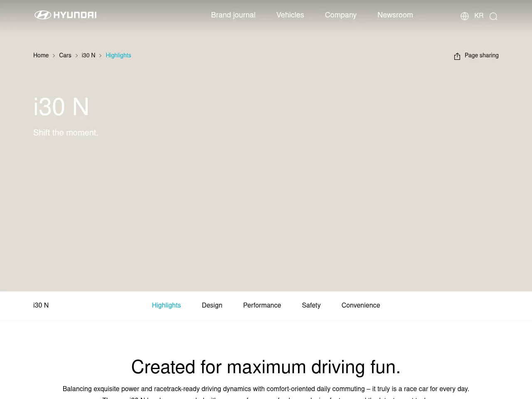Screen dimensions: 532x399
Task: Click the globe language icon
Action: [x=465, y=16]
